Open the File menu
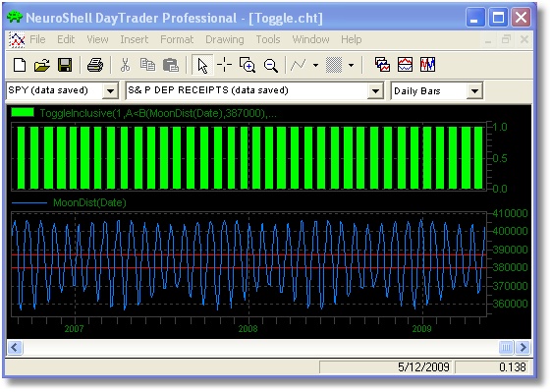Screen dimensions: 551x392 pos(37,39)
